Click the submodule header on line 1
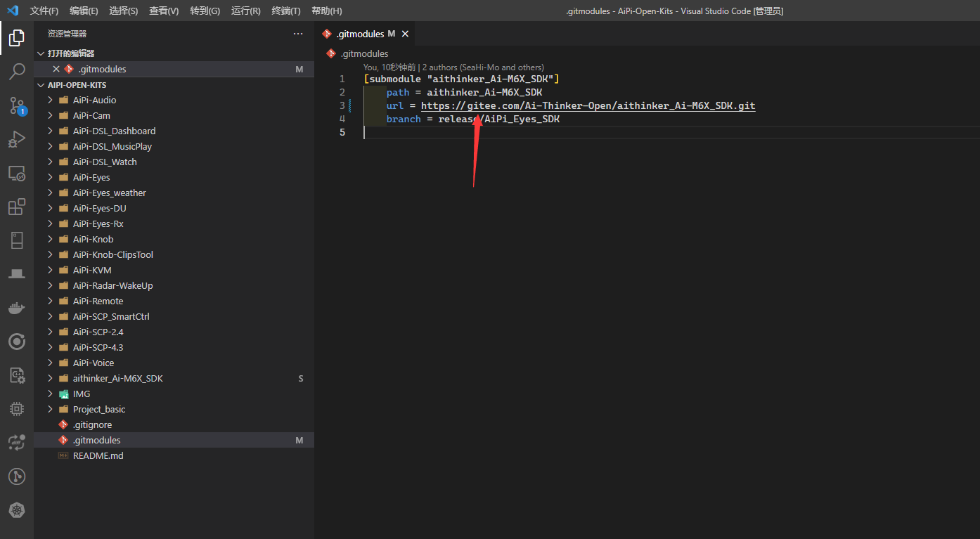Image resolution: width=980 pixels, height=539 pixels. pyautogui.click(x=461, y=79)
